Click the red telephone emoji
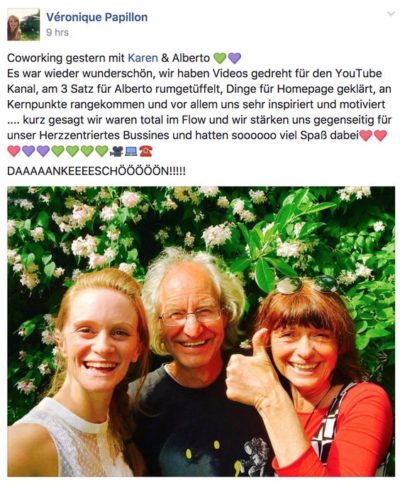400x485 pixels. click(x=146, y=151)
